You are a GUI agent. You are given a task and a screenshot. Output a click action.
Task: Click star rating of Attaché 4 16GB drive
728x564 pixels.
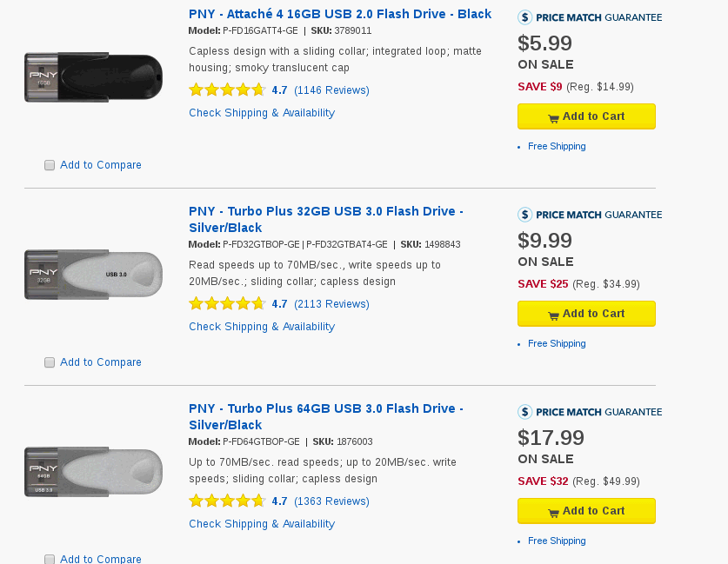point(227,90)
